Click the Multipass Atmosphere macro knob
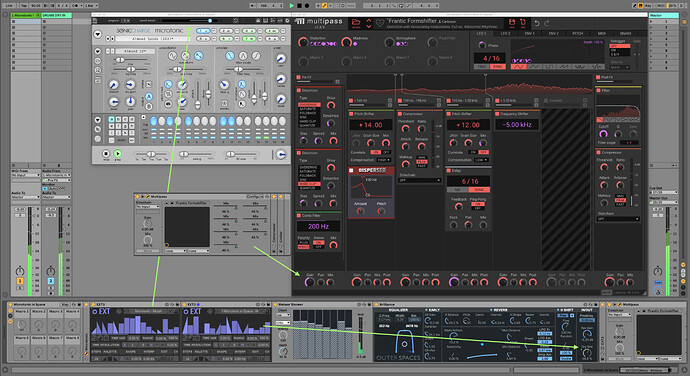 389,42
